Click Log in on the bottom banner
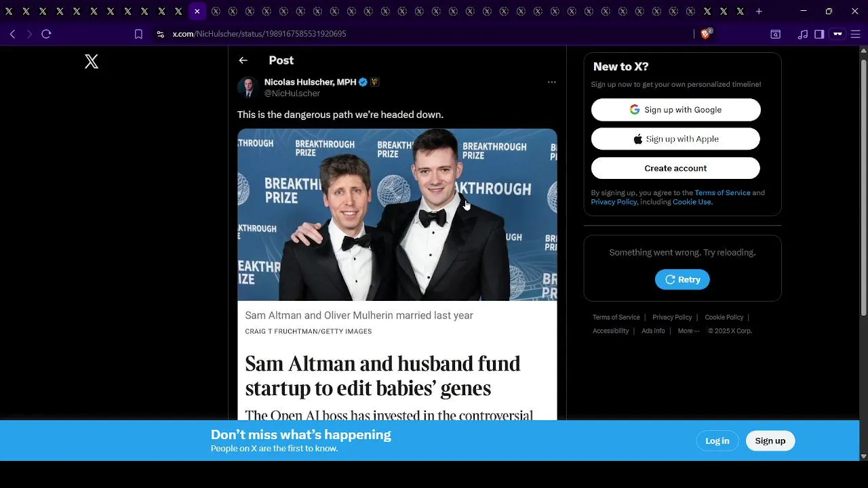The height and width of the screenshot is (488, 868). (x=717, y=441)
